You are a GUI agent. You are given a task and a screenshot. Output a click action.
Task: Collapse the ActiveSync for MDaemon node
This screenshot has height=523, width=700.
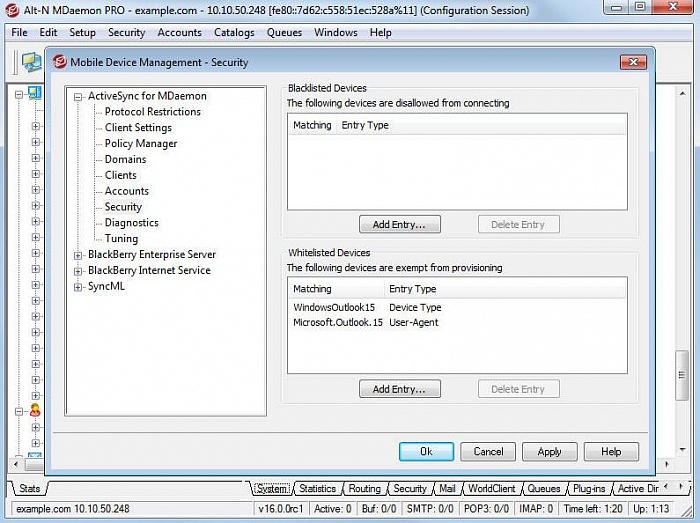click(x=78, y=96)
